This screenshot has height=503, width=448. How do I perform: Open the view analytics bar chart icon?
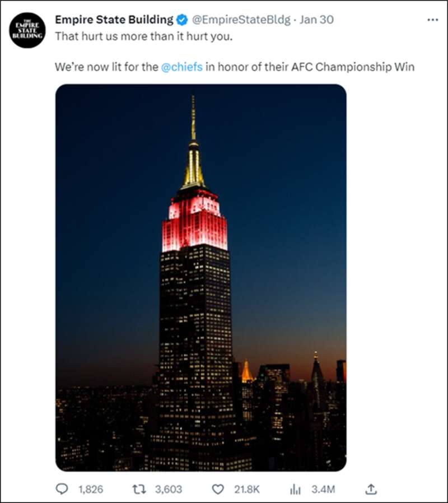point(296,489)
